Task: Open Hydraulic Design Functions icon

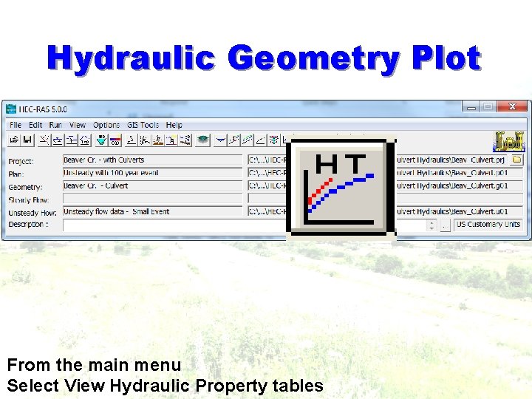Action: [x=185, y=140]
